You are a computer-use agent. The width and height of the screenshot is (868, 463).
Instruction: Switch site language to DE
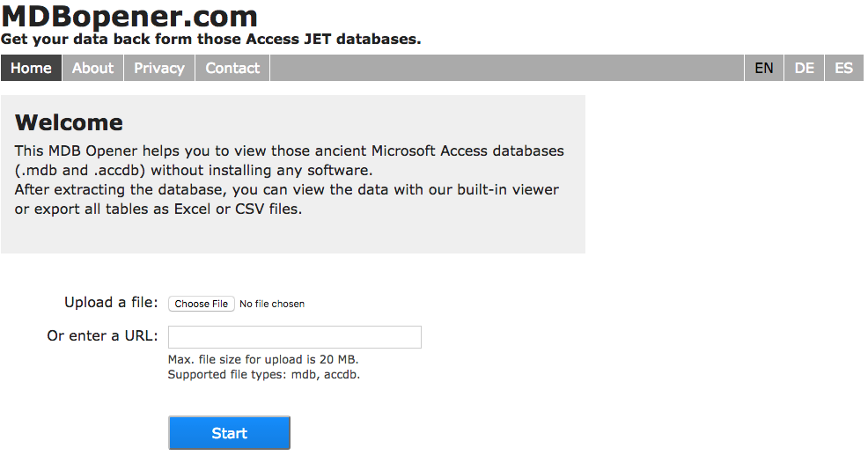point(805,68)
